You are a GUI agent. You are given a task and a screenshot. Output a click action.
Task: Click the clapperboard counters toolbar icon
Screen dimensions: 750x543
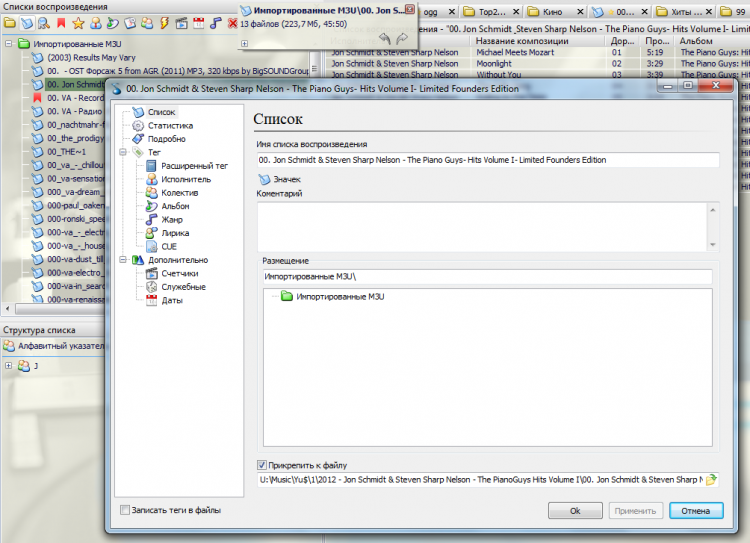(x=181, y=22)
